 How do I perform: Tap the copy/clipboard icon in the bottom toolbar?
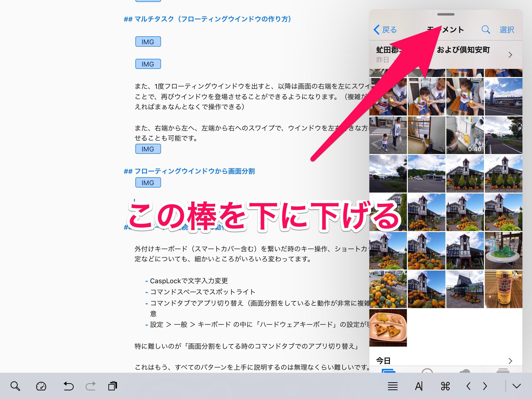pos(113,386)
